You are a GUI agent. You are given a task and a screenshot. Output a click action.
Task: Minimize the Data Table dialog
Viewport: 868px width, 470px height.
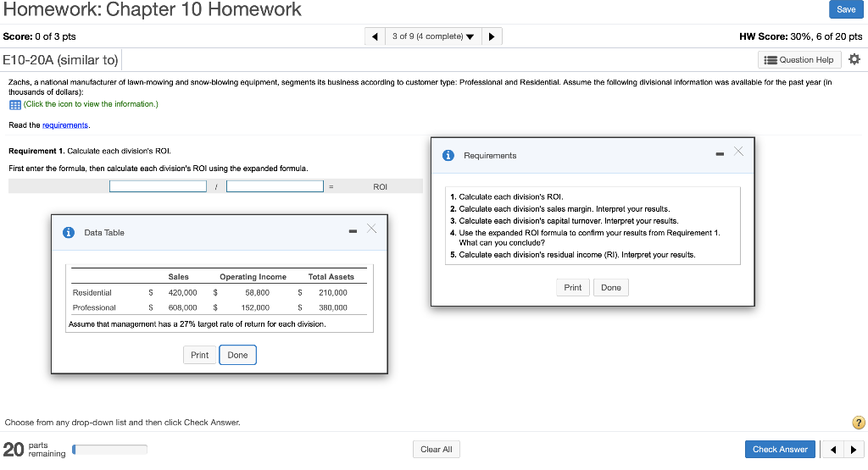pyautogui.click(x=353, y=231)
